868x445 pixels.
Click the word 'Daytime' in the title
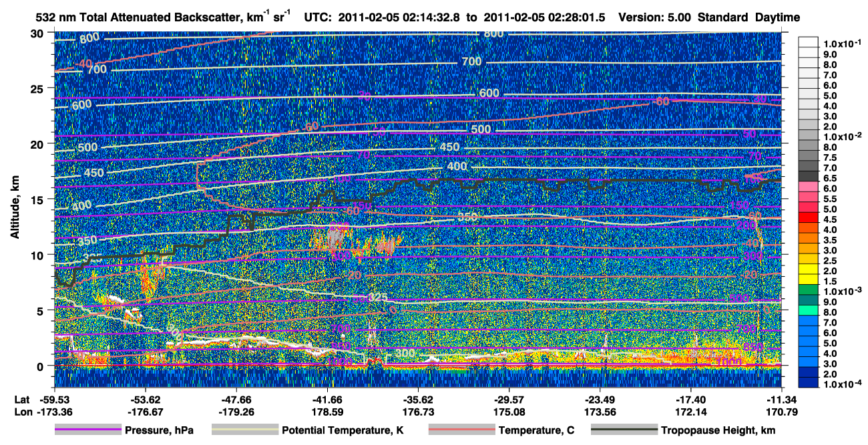click(x=777, y=18)
